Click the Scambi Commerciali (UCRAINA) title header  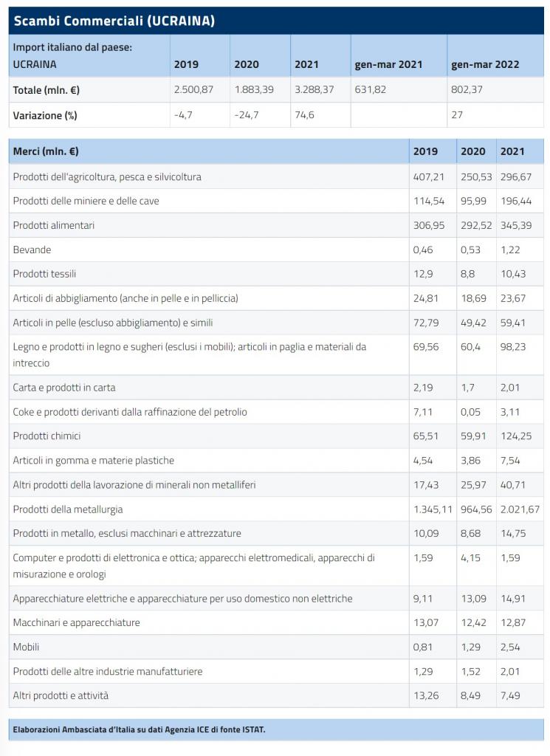click(x=114, y=21)
